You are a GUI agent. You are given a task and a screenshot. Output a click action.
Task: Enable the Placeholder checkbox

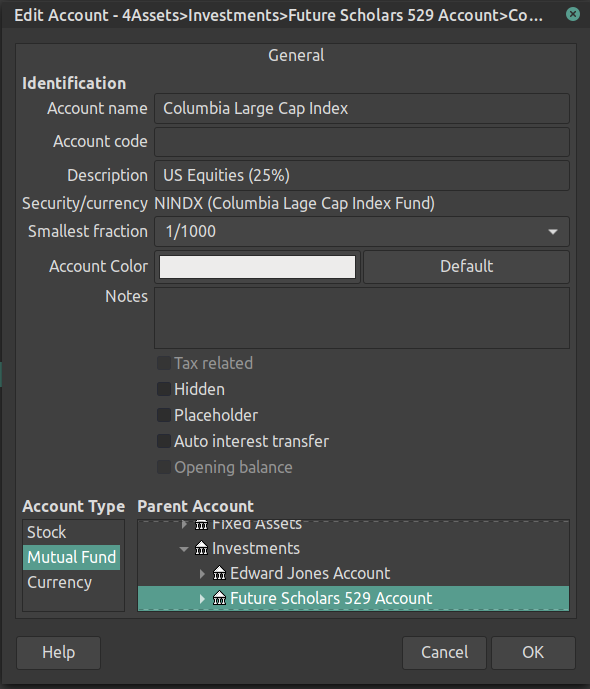coord(164,415)
